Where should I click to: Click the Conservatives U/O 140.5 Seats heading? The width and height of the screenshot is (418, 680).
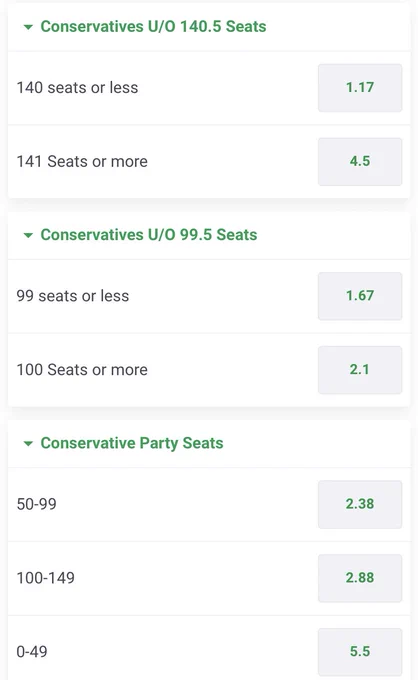tap(153, 26)
